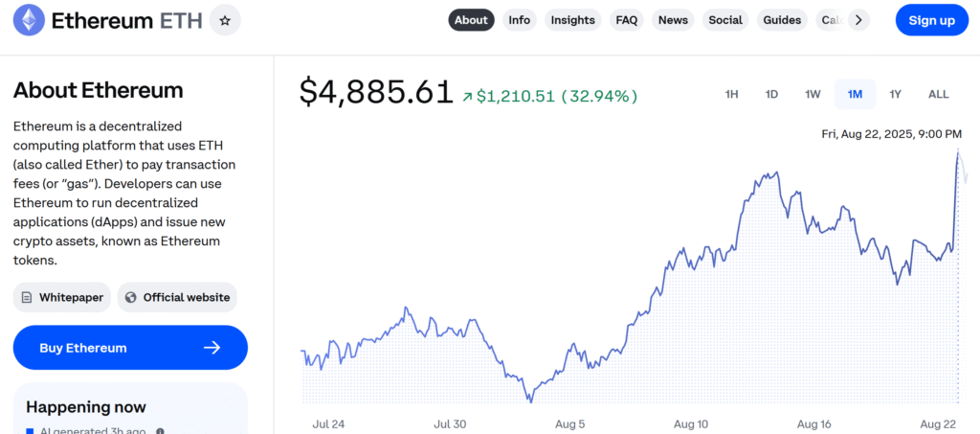This screenshot has width=980, height=434.
Task: Click the Whitepaper document icon
Action: coord(28,297)
